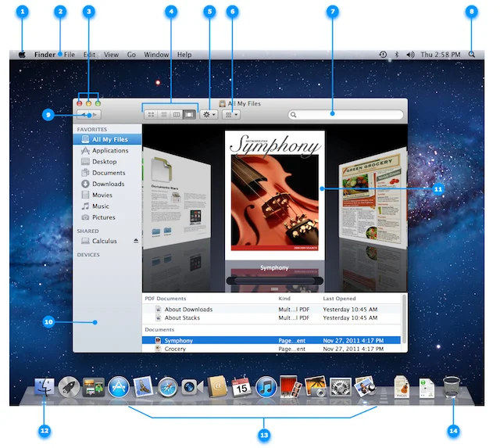Open Safari compass icon in Dock
Screen dimensions: 500x448
pyautogui.click(x=167, y=386)
